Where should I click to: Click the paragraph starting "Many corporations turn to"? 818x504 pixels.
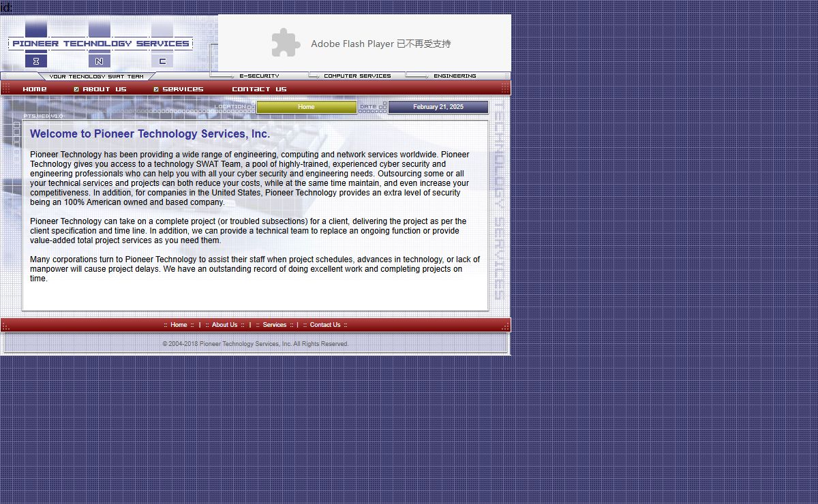[255, 269]
